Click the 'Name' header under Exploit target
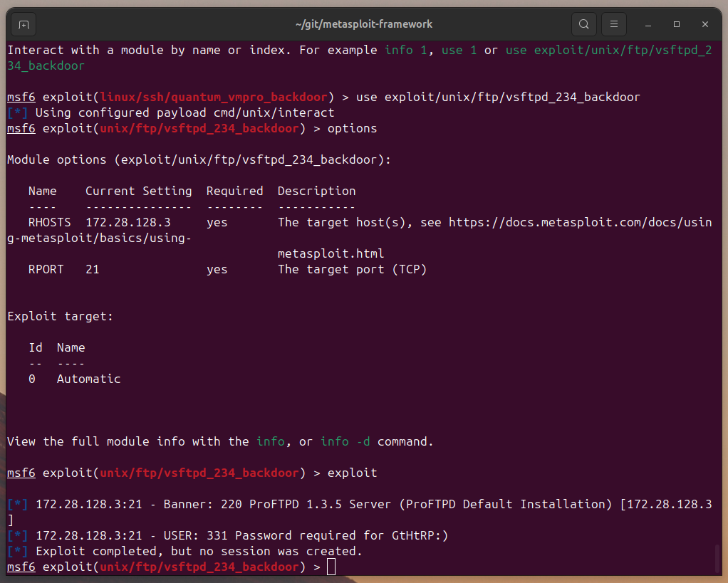728x583 pixels. pyautogui.click(x=71, y=348)
